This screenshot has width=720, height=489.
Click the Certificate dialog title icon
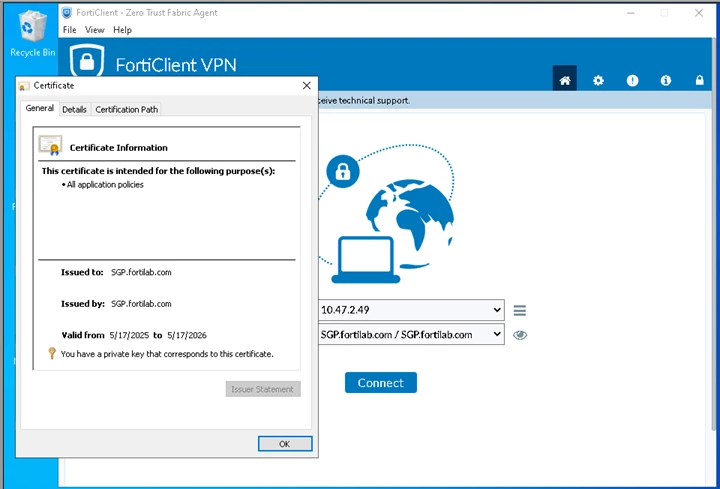point(24,86)
